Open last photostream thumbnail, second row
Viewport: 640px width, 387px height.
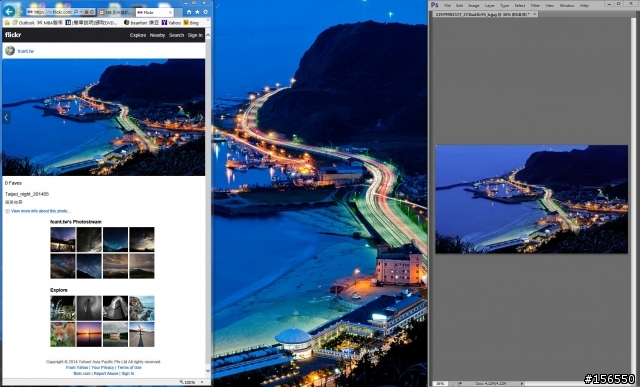[x=142, y=266]
